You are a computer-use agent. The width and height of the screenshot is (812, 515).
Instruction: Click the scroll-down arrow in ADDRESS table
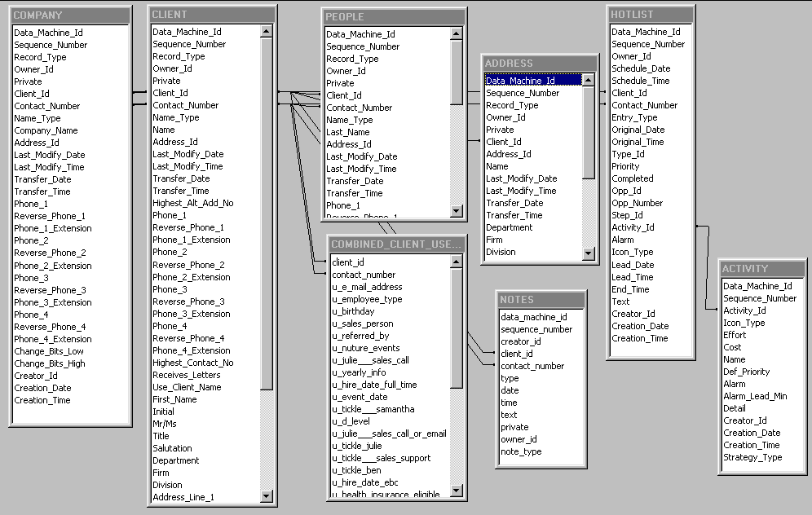pyautogui.click(x=589, y=253)
